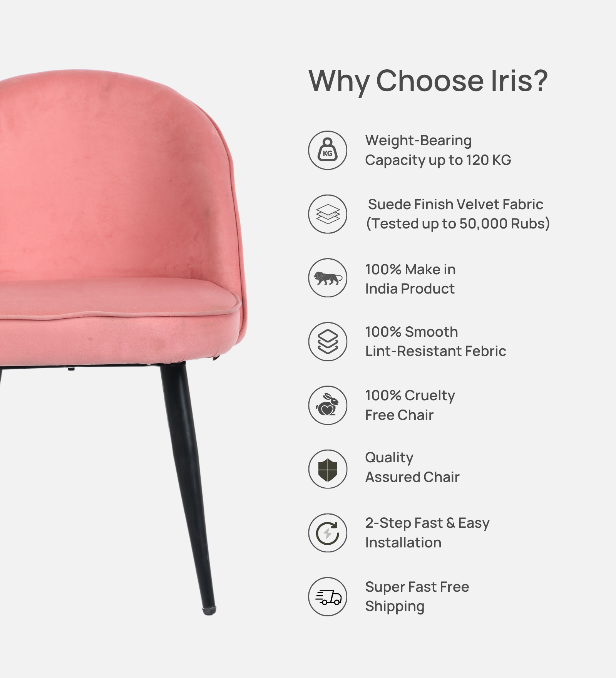The image size is (616, 678).
Task: Click the 100% Cruelty Free Chair text
Action: click(410, 405)
